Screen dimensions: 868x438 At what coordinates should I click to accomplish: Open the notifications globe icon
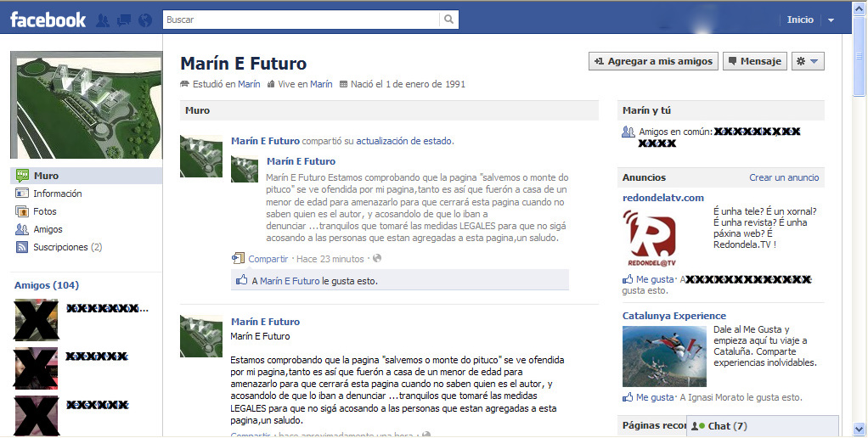(x=145, y=20)
